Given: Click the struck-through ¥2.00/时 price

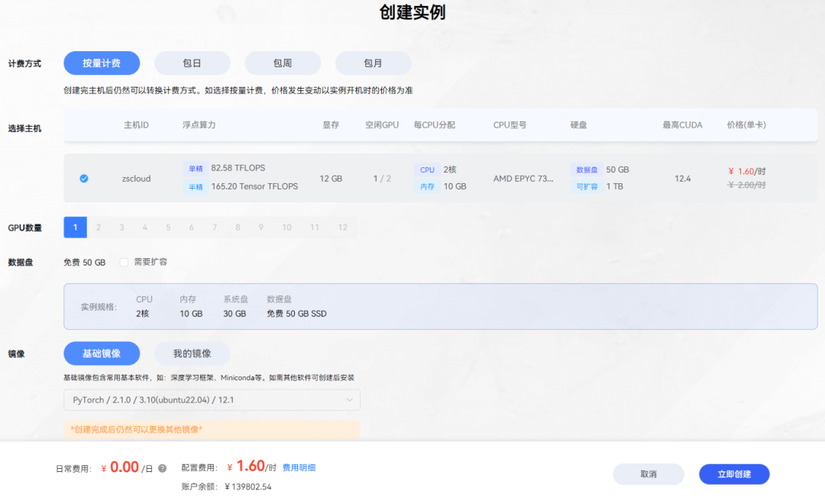Looking at the screenshot, I should (746, 186).
